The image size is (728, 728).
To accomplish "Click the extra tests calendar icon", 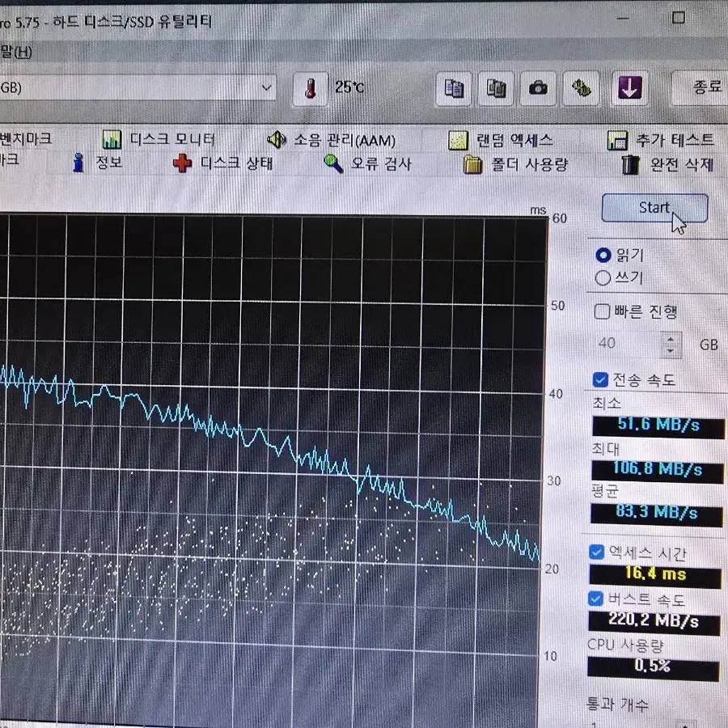I will pyautogui.click(x=617, y=140).
